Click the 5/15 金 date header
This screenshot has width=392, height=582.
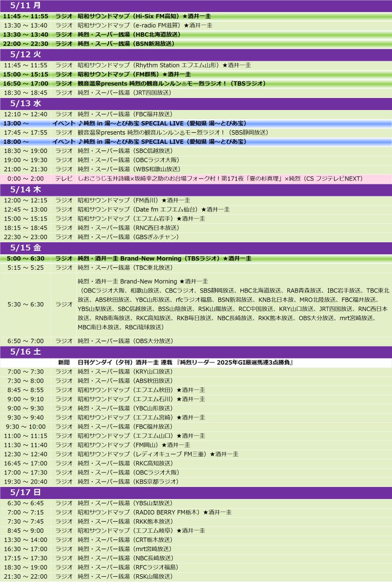[196, 248]
